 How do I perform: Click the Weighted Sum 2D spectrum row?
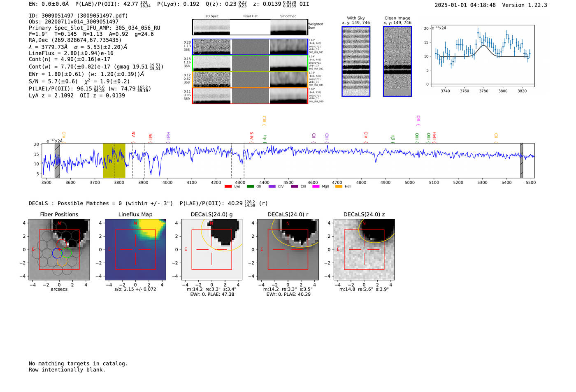(250, 27)
